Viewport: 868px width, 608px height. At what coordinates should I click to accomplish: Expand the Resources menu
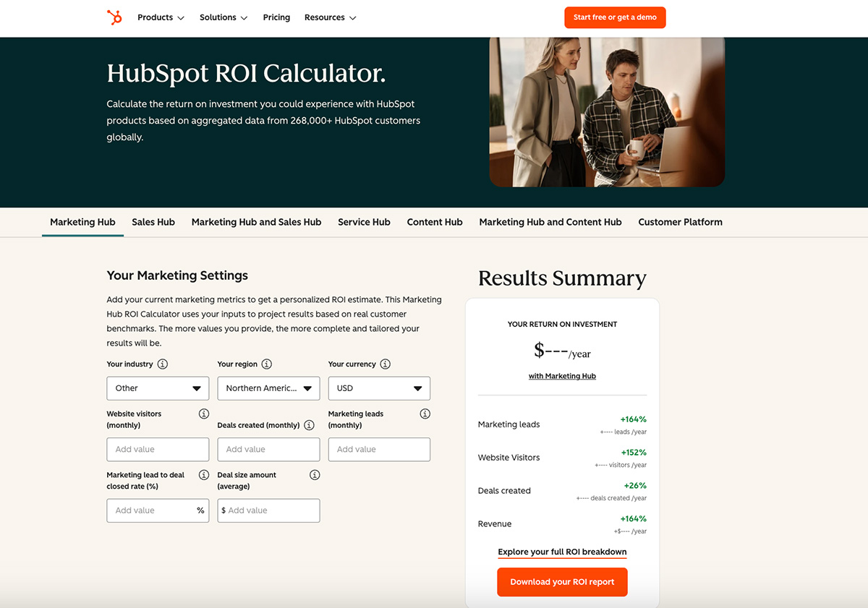point(330,17)
